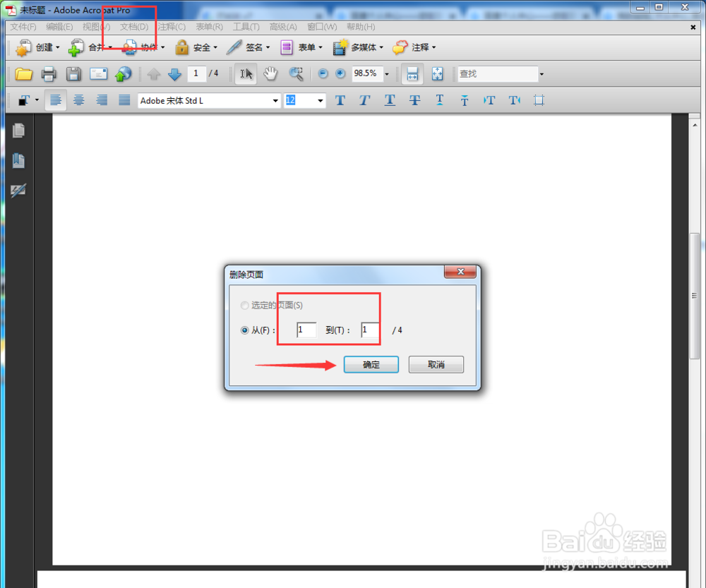Open the 帮助(H) menu

click(361, 27)
